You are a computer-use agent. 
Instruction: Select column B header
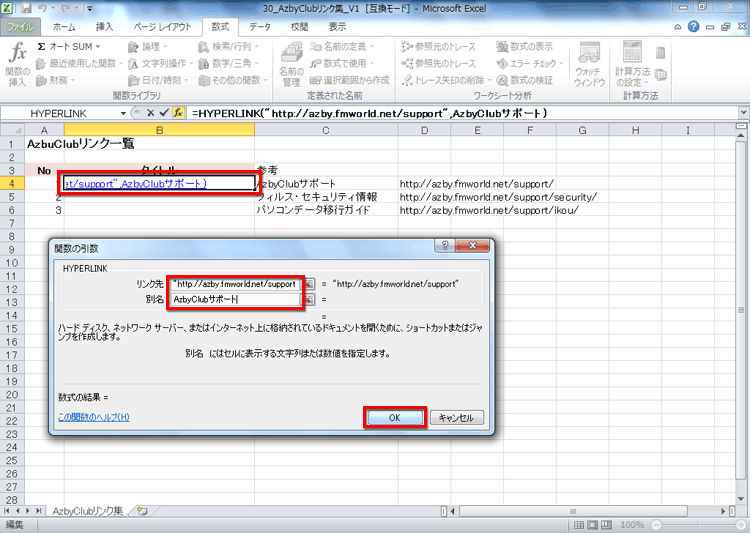[159, 130]
